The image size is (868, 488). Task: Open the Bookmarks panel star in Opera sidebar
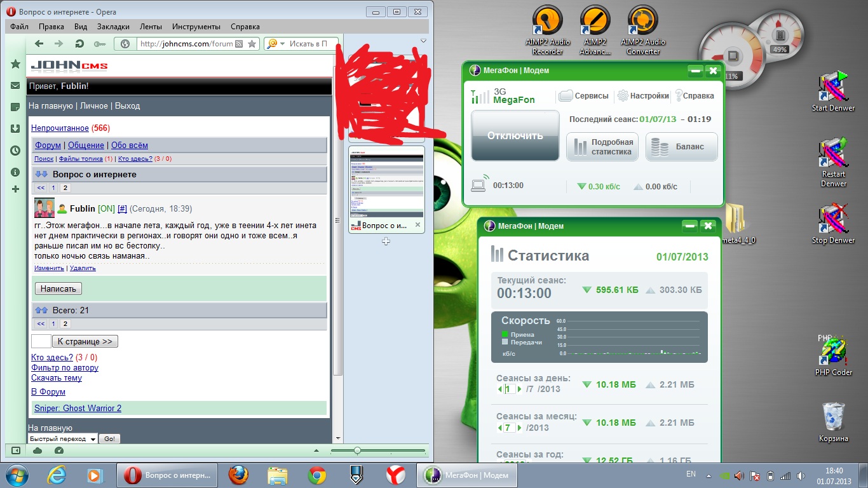pyautogui.click(x=16, y=64)
